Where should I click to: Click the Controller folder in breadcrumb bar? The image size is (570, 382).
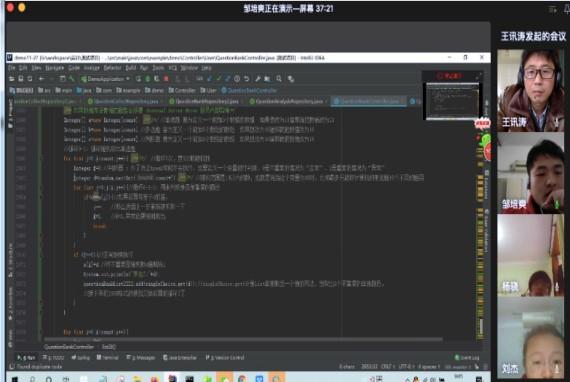182,90
